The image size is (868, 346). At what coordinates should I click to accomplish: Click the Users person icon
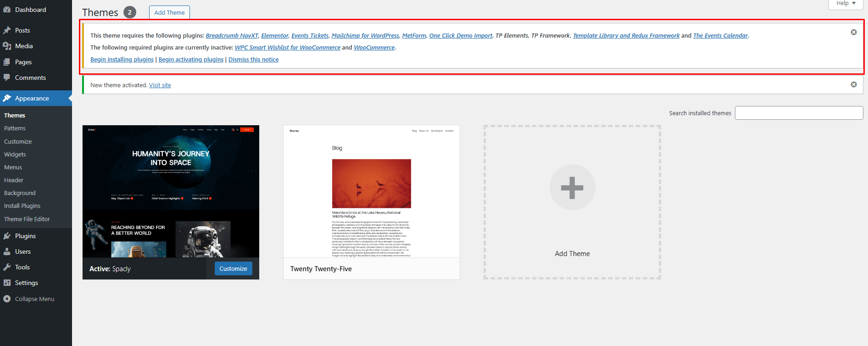click(7, 251)
